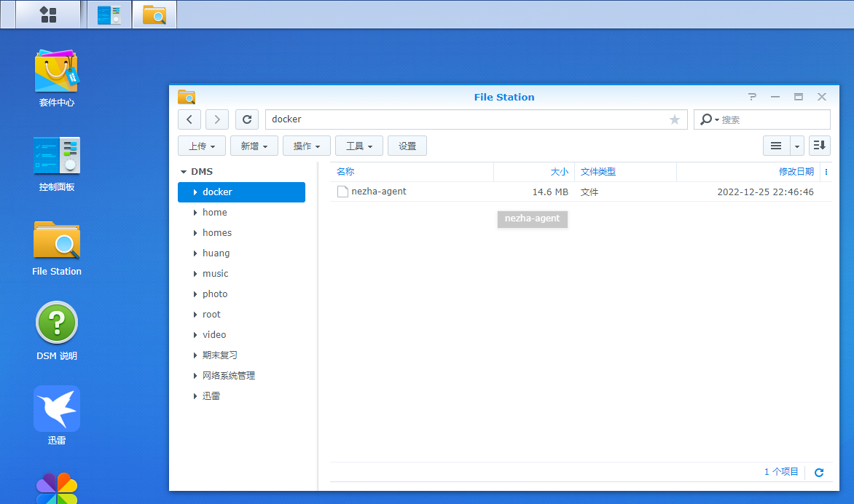Refresh listing via bottom status bar icon

(x=818, y=473)
